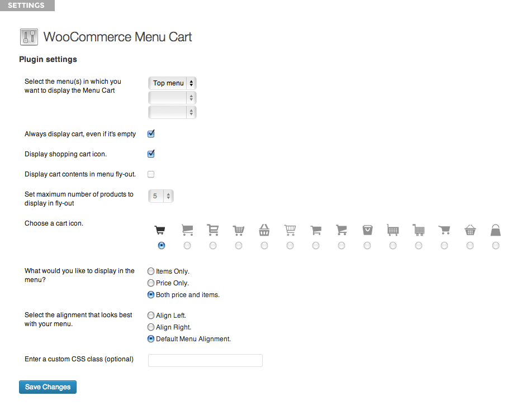Click the WooCommerce Menu Cart plugin icon
Viewport: 531px width, 420px height.
[29, 37]
